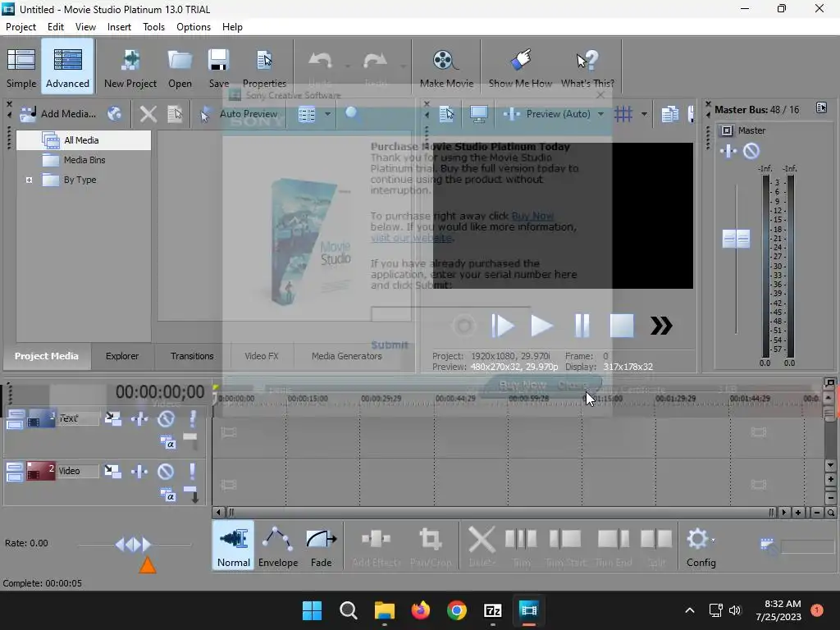Solo the Video track

192,471
